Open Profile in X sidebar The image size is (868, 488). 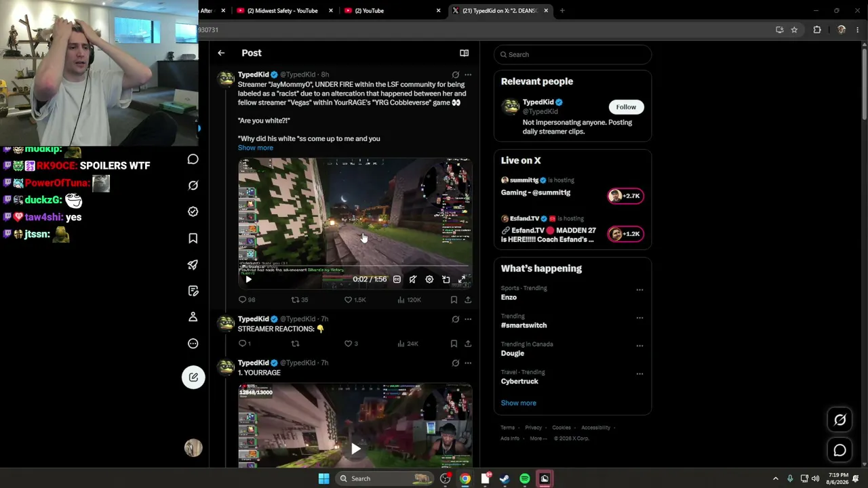pyautogui.click(x=193, y=317)
